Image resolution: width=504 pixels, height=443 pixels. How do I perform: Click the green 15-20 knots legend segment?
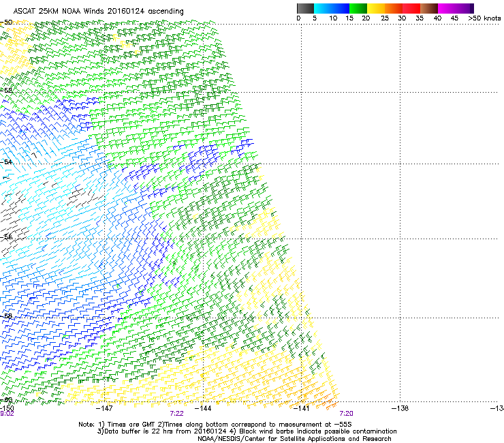(358, 8)
